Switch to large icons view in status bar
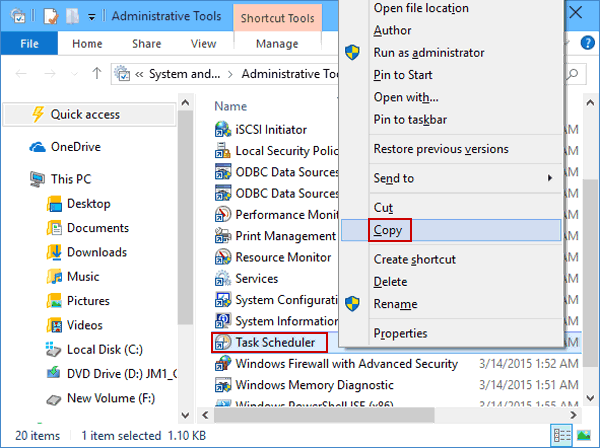 coord(584,436)
